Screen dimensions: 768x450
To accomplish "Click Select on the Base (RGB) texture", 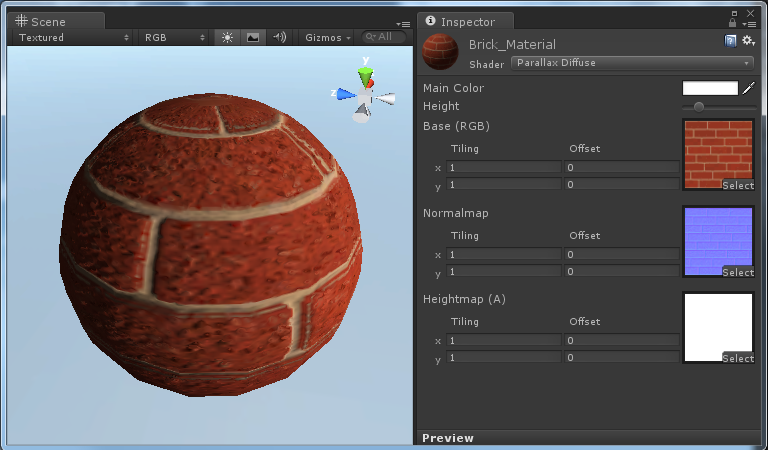I will click(738, 185).
